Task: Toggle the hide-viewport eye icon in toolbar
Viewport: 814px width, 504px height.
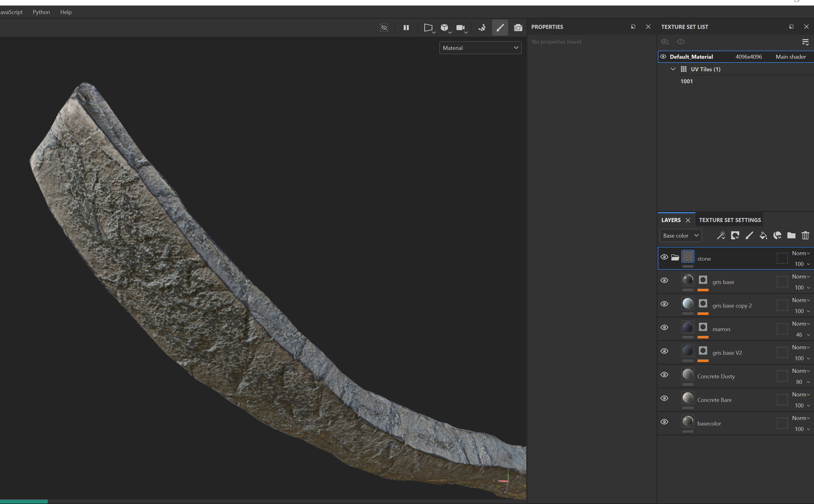Action: [384, 28]
